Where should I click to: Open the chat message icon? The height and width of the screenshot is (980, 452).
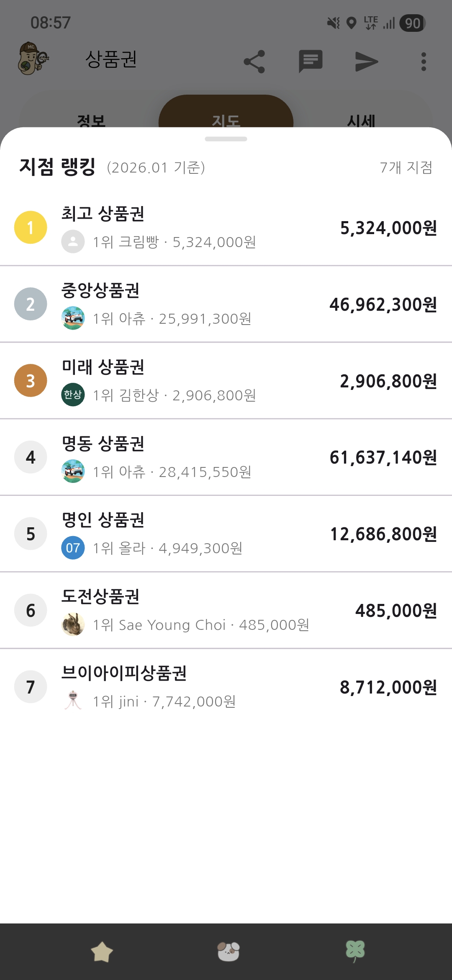pyautogui.click(x=311, y=62)
